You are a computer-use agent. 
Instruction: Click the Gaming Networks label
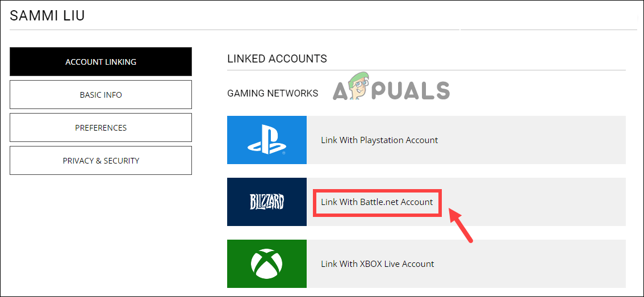tap(273, 93)
